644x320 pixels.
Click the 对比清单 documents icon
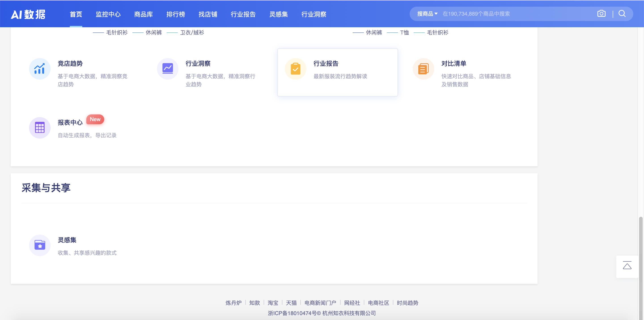pos(423,68)
